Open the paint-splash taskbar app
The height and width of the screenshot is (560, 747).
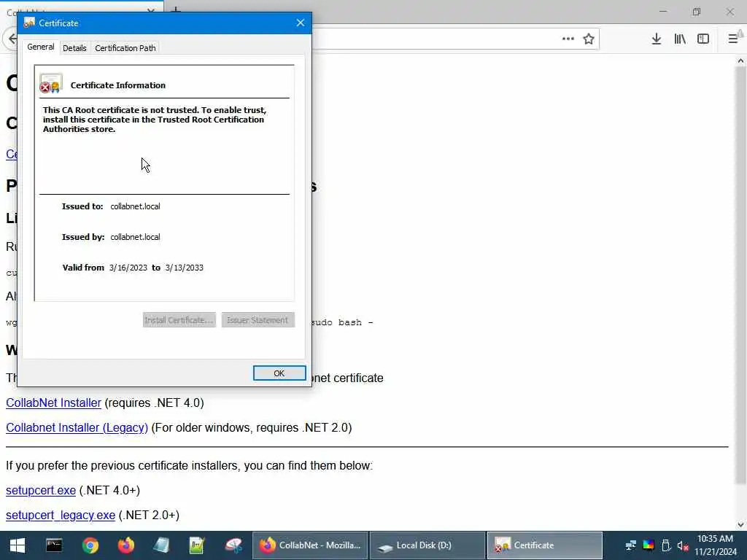[233, 545]
